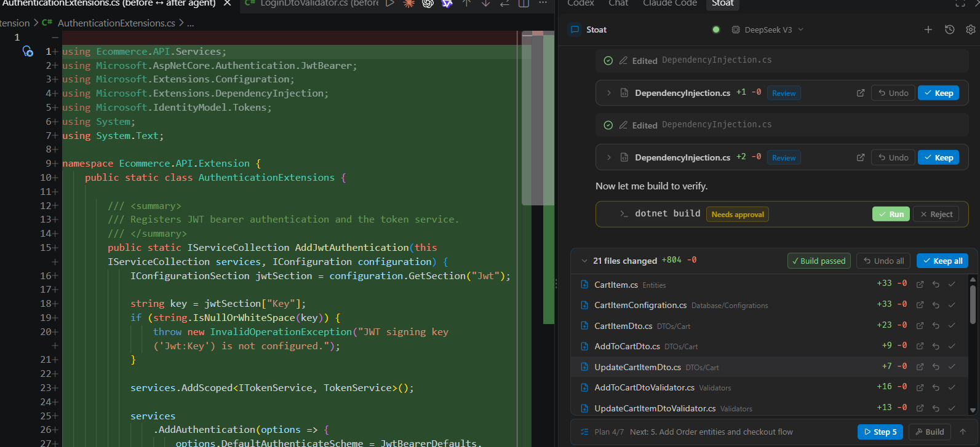980x447 pixels.
Task: Collapse the 21 files changed list
Action: coord(584,261)
